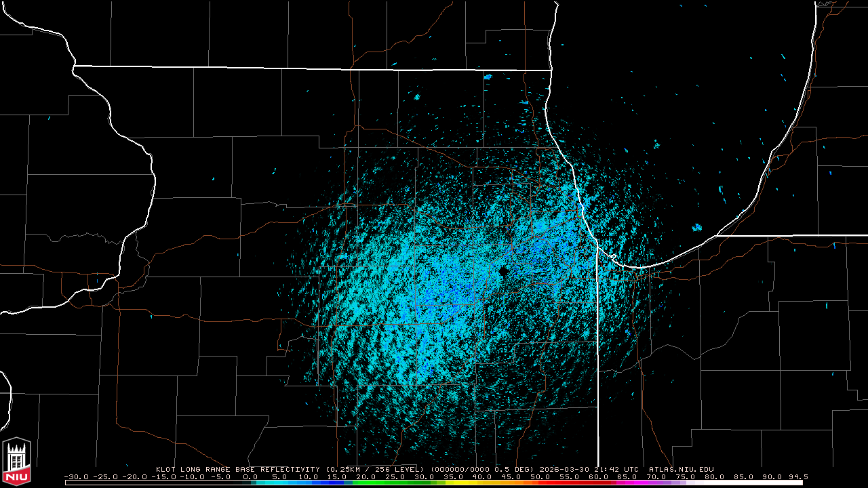This screenshot has height=488, width=868.
Task: Click the ATLAS.NIU.EDU text
Action: [x=681, y=469]
